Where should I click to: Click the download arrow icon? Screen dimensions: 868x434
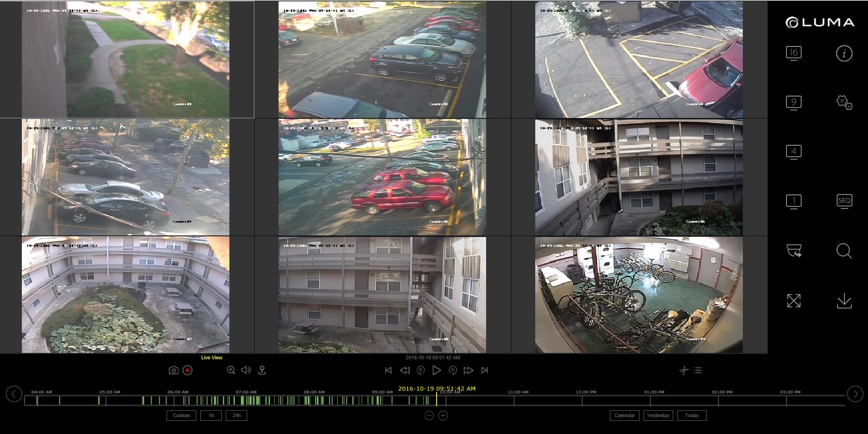[x=844, y=301]
